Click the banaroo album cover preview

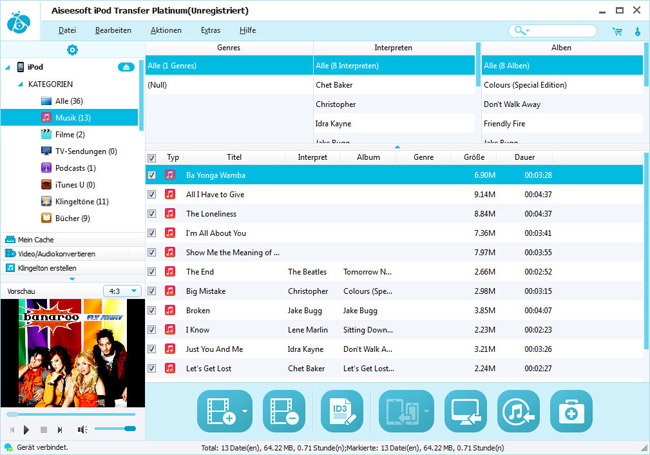coord(73,353)
